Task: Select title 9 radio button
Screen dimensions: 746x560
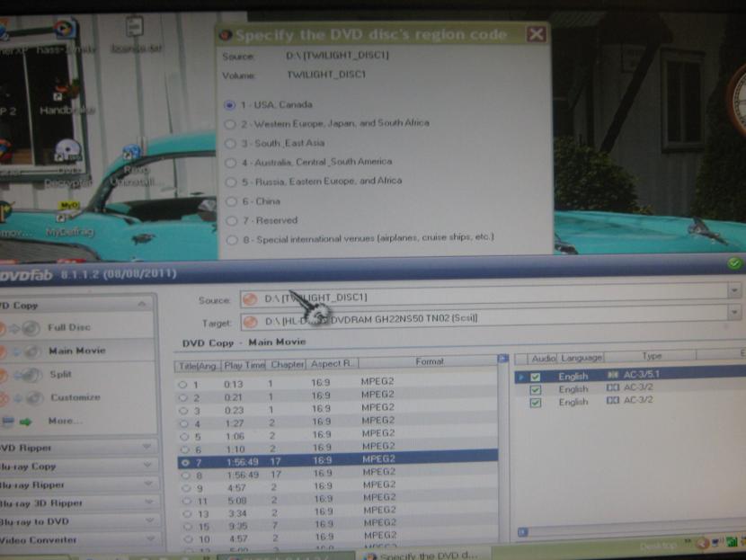Action: 186,488
